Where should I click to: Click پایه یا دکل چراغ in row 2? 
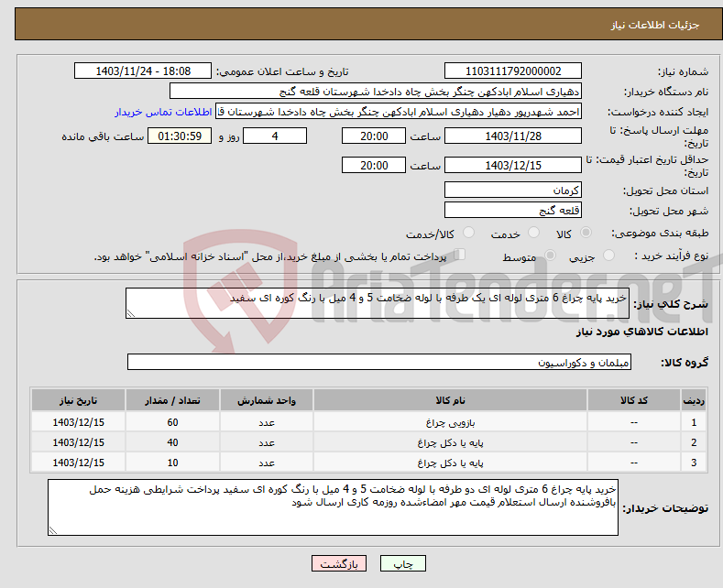click(x=450, y=443)
